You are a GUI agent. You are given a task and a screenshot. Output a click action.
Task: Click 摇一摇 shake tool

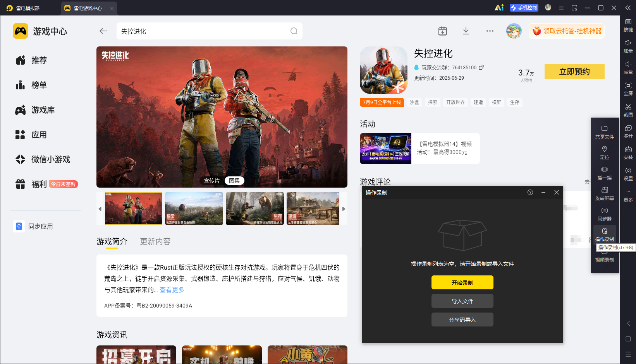(x=605, y=173)
